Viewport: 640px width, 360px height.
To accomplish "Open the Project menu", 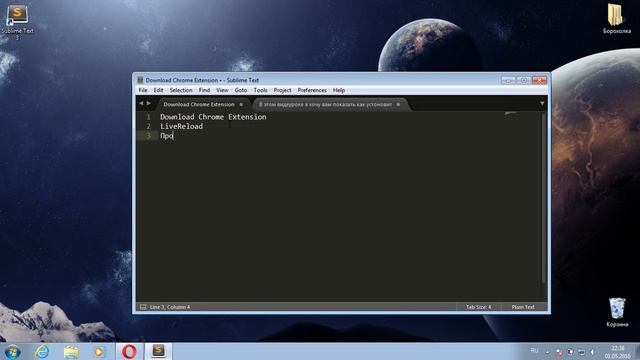I will (282, 90).
